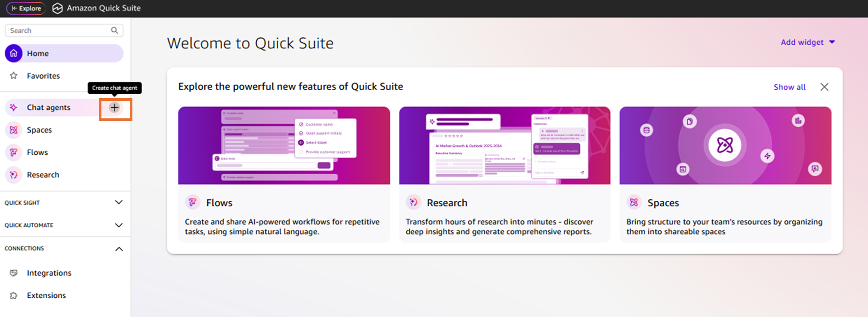Expand the QUICK SIGHT section chevron
This screenshot has height=317, width=868.
click(x=119, y=202)
